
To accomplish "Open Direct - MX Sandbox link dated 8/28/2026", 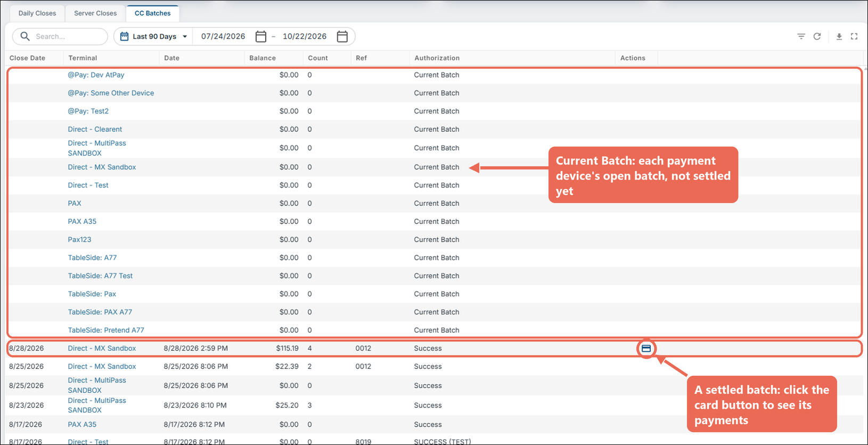I will coord(102,349).
